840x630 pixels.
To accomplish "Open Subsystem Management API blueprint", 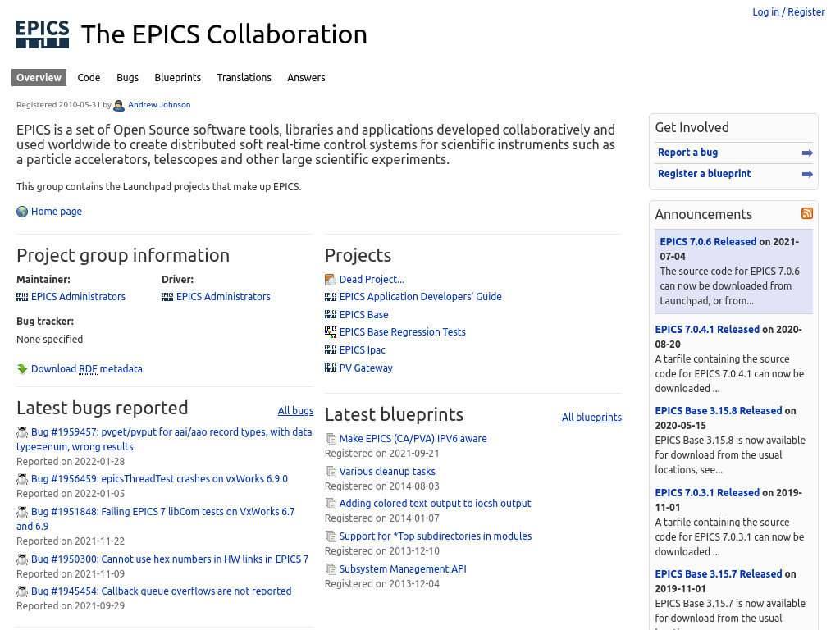I will (403, 569).
